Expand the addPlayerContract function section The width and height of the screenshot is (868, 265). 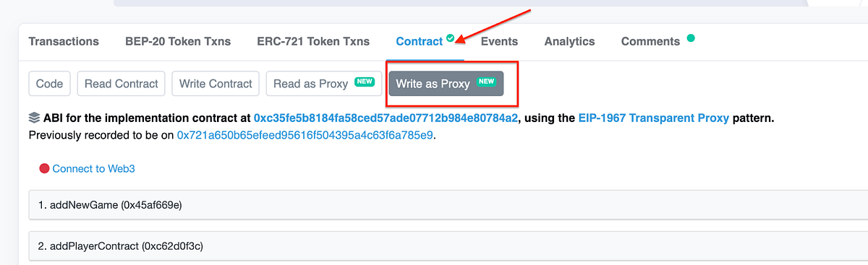click(x=448, y=246)
